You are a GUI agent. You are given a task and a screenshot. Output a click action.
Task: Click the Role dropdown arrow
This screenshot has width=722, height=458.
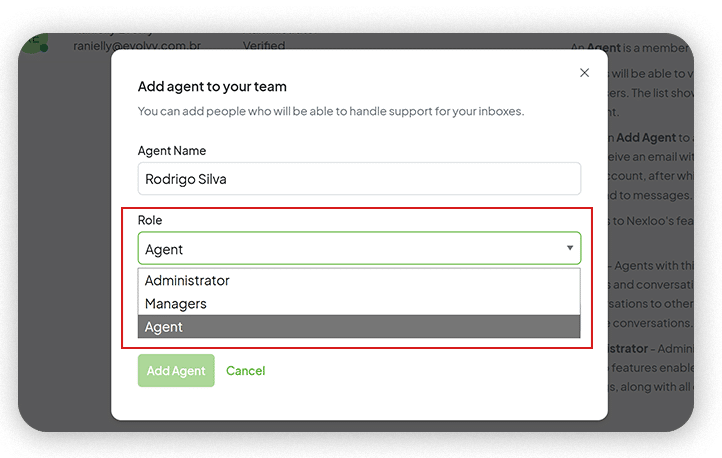[570, 248]
